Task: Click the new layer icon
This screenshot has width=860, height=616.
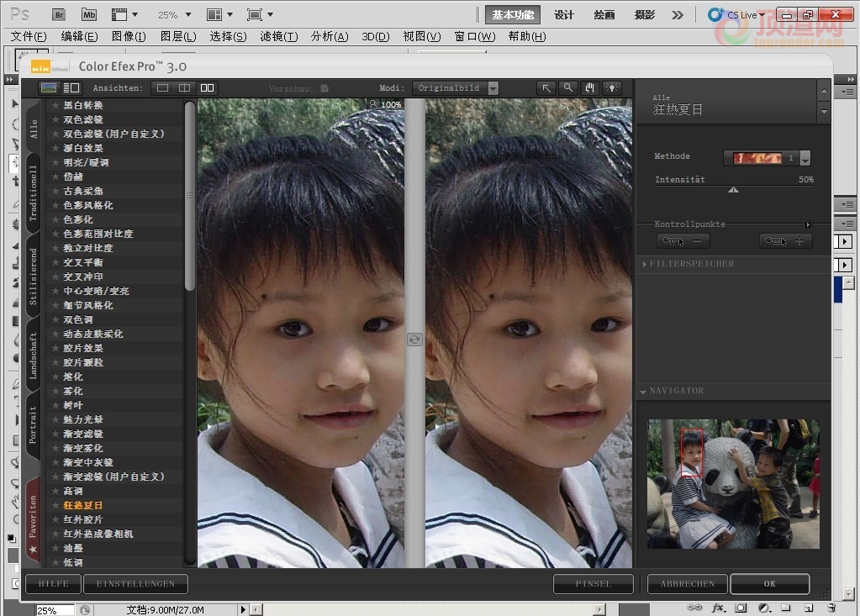Action: [x=809, y=608]
